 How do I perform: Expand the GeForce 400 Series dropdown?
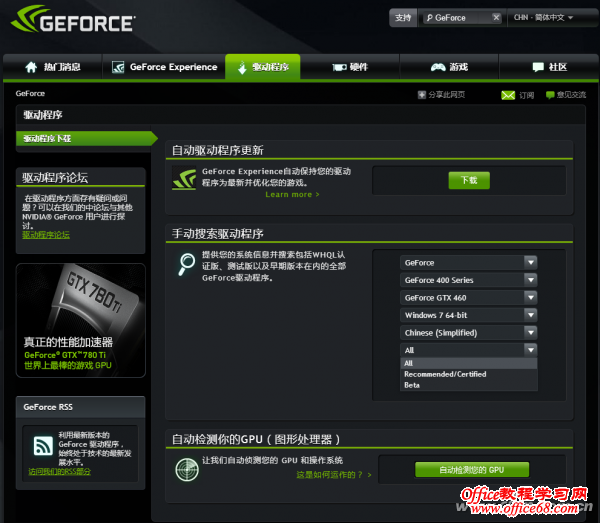[468, 280]
